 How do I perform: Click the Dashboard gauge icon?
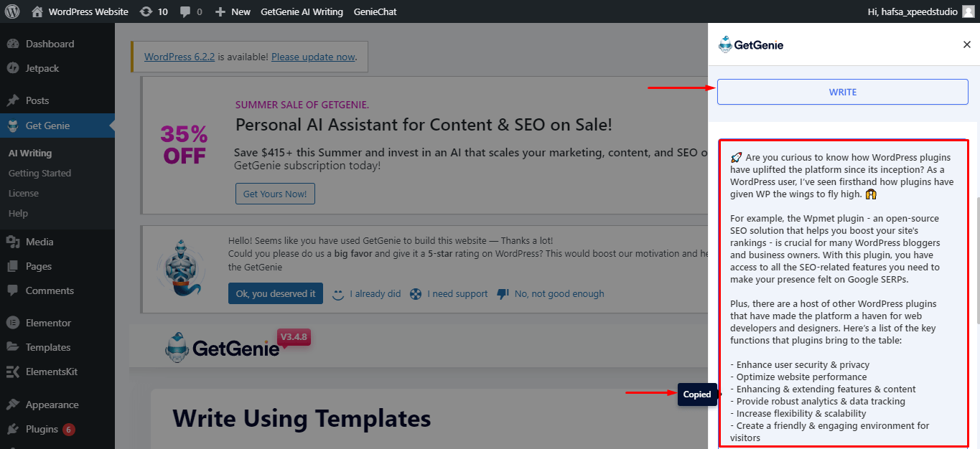(13, 44)
